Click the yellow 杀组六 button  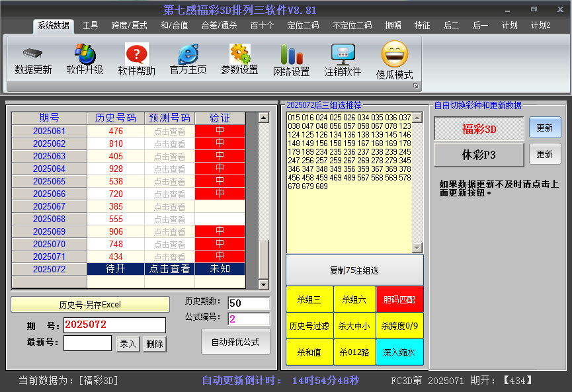tap(354, 299)
